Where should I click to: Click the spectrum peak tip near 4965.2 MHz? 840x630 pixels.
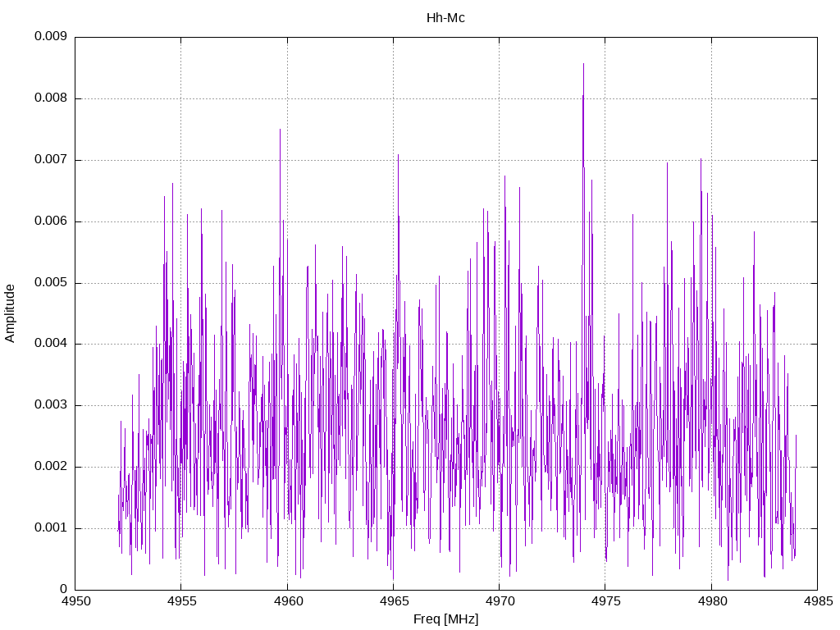pos(398,155)
